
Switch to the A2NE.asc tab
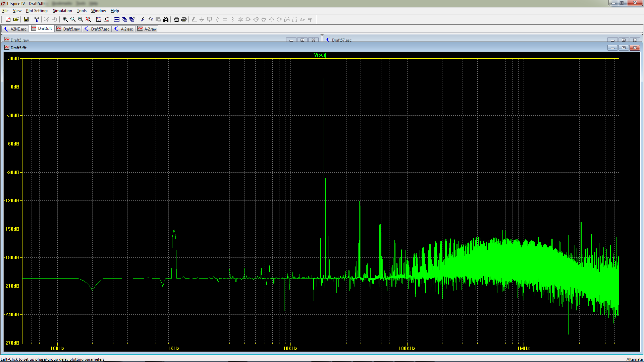click(15, 29)
